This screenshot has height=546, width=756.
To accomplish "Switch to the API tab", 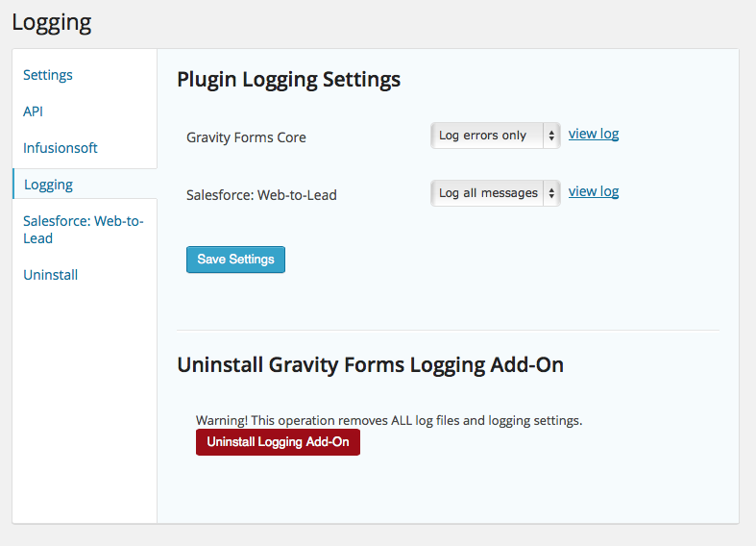I will click(x=34, y=112).
